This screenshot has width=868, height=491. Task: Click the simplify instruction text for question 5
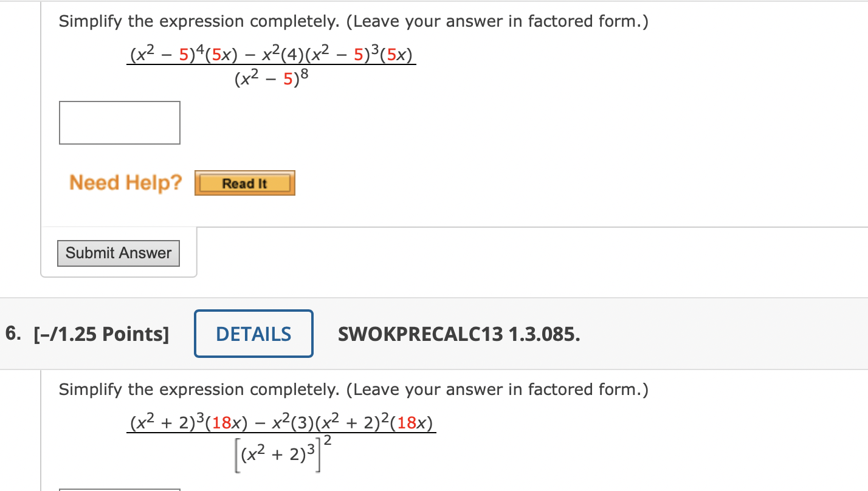[x=353, y=21]
